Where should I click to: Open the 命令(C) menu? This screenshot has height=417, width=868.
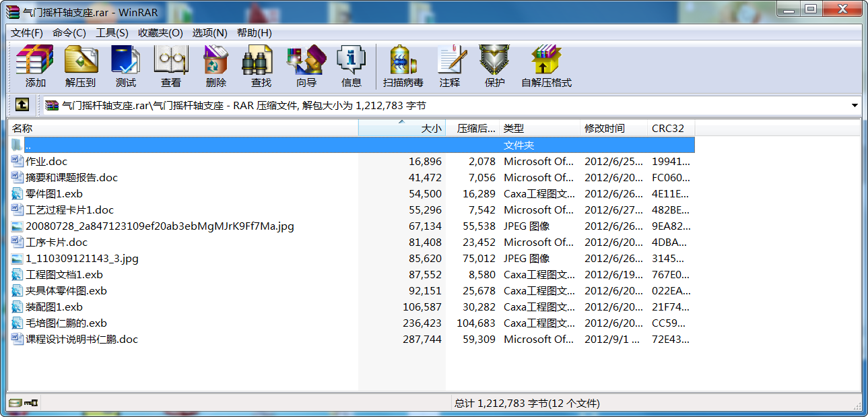tap(69, 32)
